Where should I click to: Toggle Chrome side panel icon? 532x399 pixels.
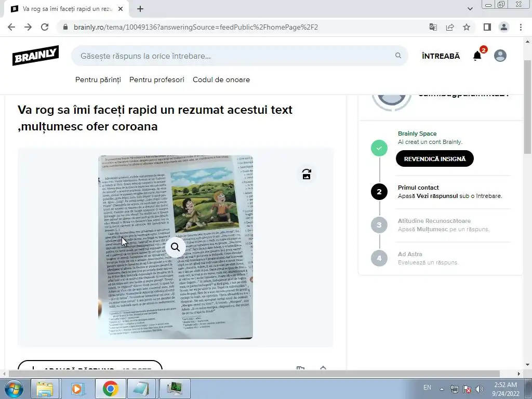pyautogui.click(x=487, y=27)
